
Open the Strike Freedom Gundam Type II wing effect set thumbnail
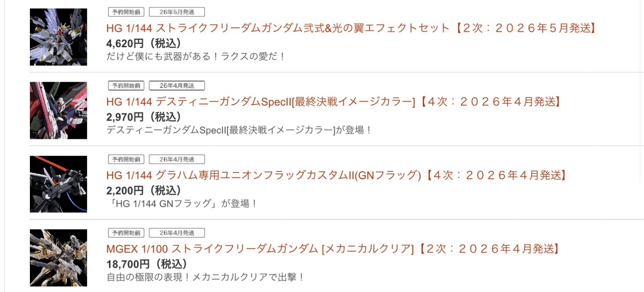pyautogui.click(x=58, y=37)
